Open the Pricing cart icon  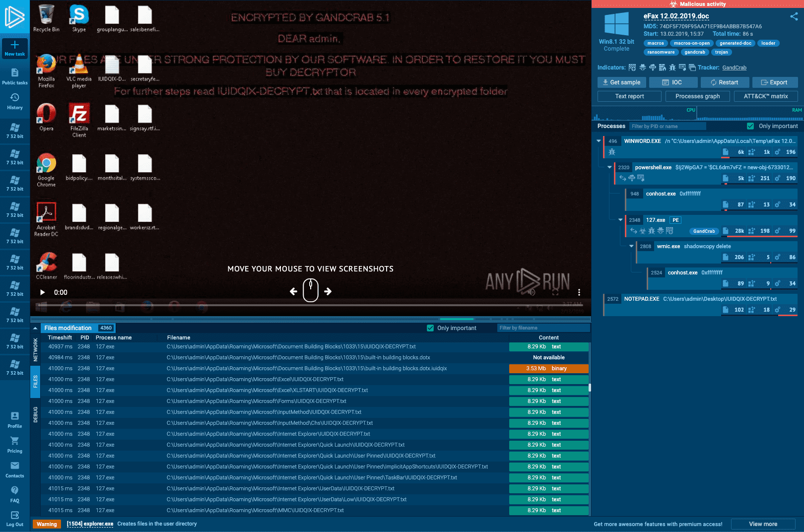tap(15, 441)
